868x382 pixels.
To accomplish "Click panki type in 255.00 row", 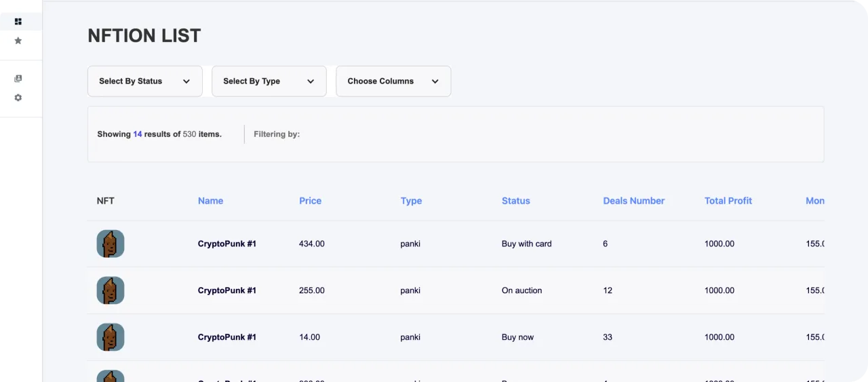I will coord(410,290).
